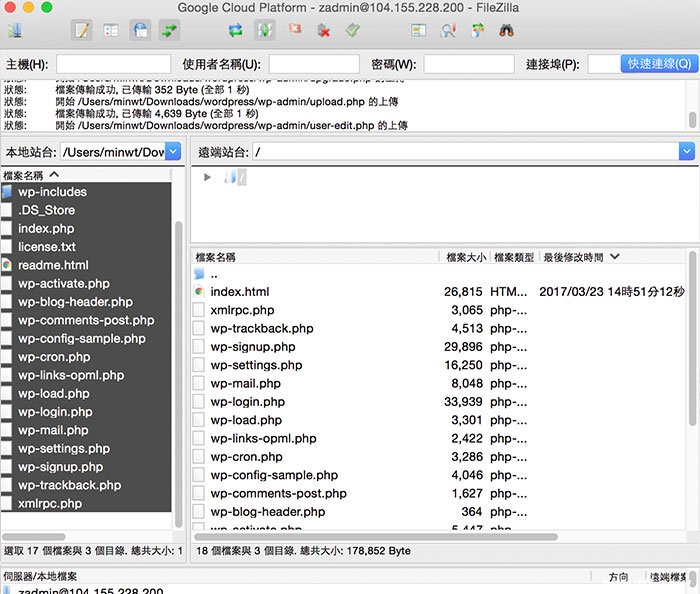
Task: Toggle the remote directory tree icon
Action: tap(140, 31)
